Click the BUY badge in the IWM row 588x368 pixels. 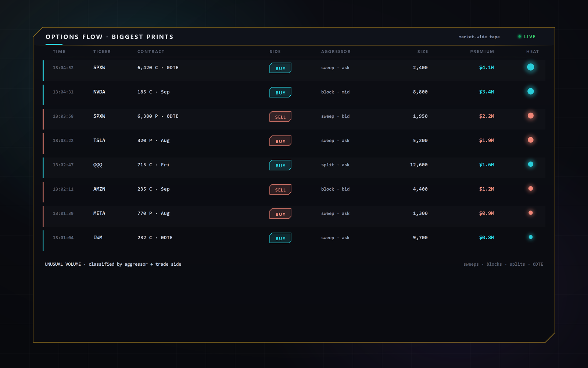pos(280,238)
